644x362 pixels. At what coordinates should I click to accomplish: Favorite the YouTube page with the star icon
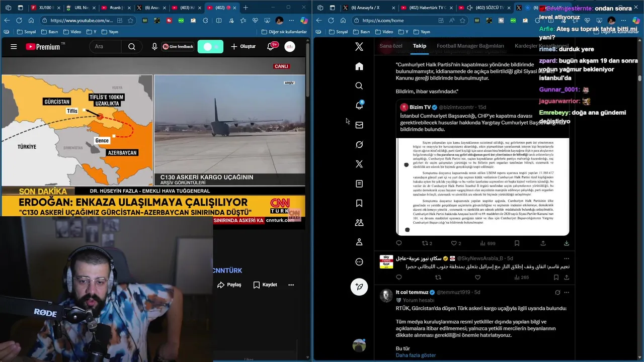131,21
